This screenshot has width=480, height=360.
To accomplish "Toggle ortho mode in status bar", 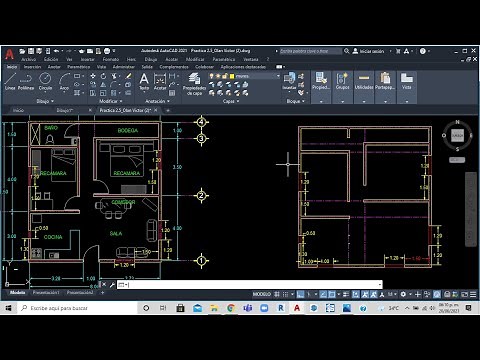I will (300, 294).
